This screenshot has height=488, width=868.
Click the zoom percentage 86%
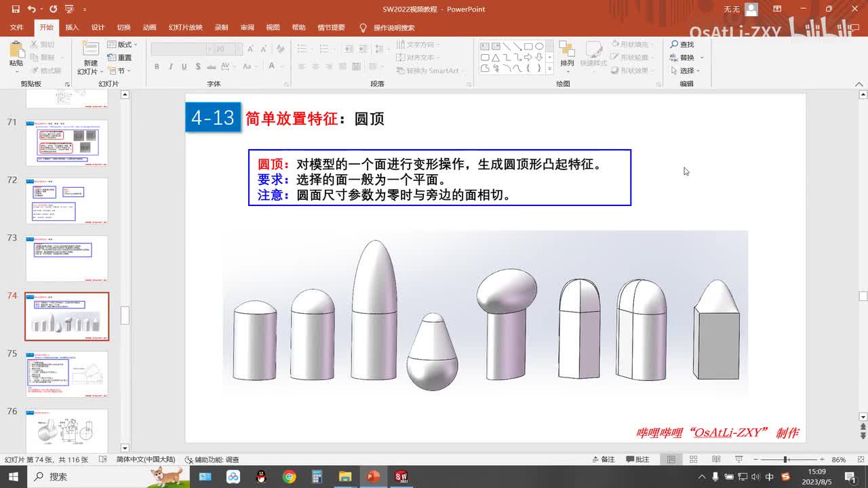coord(839,460)
